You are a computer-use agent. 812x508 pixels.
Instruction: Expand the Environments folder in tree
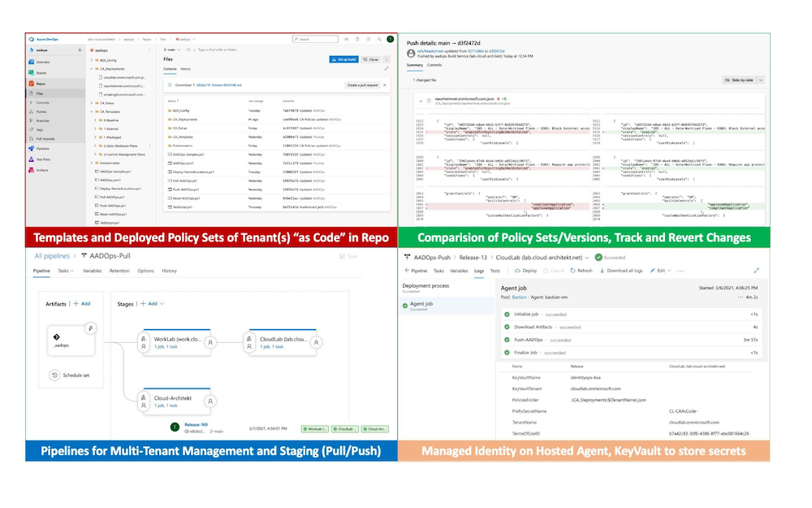[92, 163]
